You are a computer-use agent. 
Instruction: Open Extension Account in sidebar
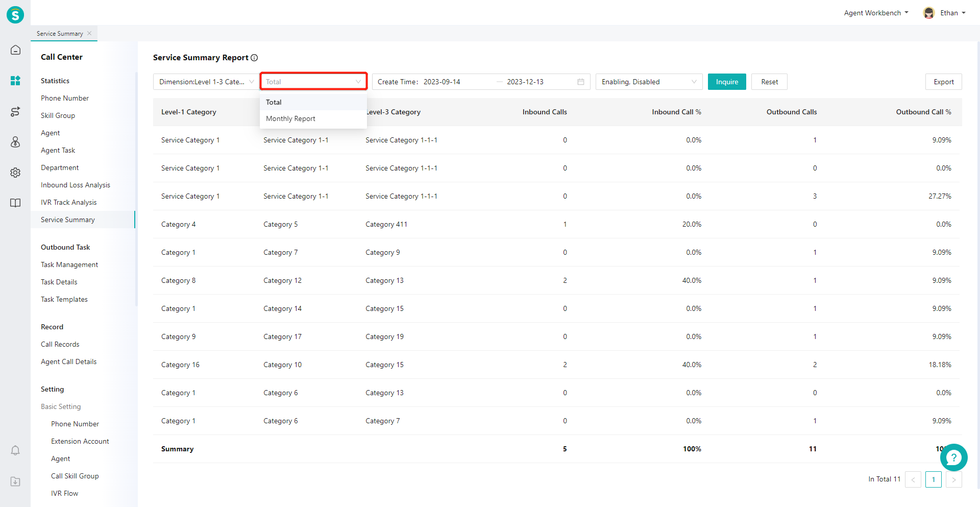point(80,441)
